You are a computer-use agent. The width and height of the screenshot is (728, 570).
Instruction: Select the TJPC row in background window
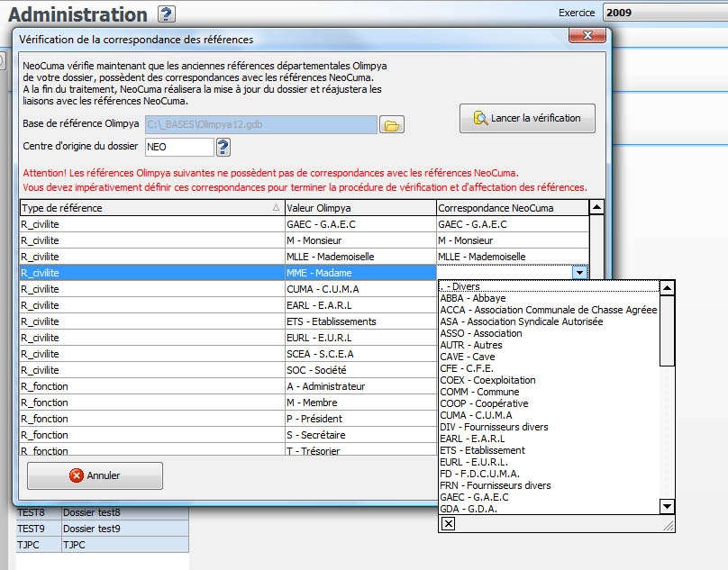coord(103,545)
